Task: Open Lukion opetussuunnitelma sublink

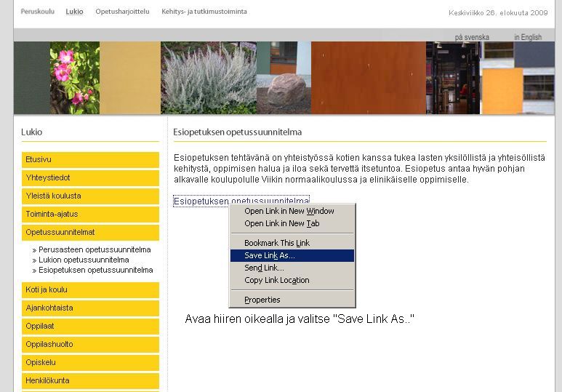Action: click(x=84, y=260)
